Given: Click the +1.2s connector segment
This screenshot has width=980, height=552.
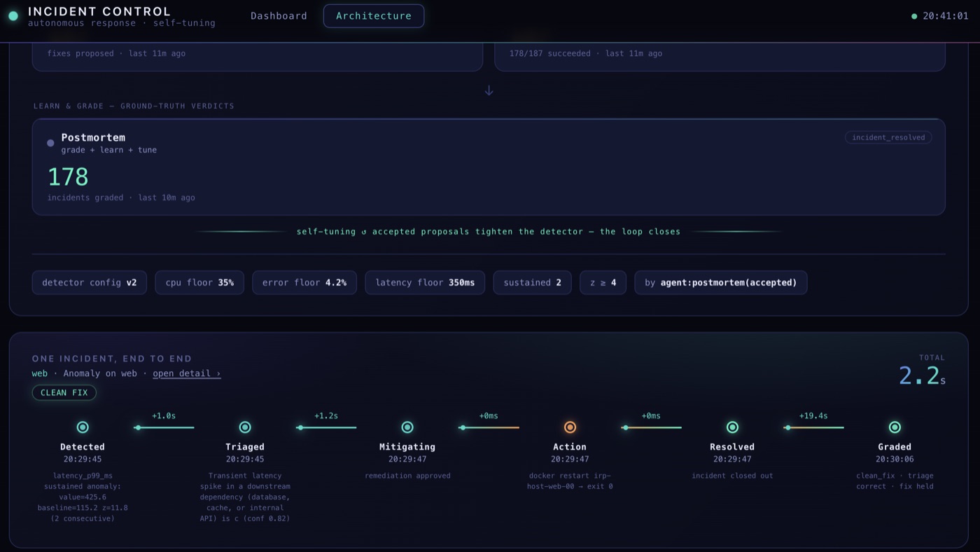Looking at the screenshot, I should click(x=326, y=427).
